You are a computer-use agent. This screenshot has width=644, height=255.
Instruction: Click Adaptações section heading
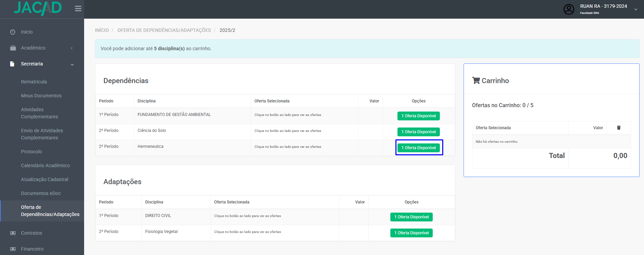click(122, 182)
